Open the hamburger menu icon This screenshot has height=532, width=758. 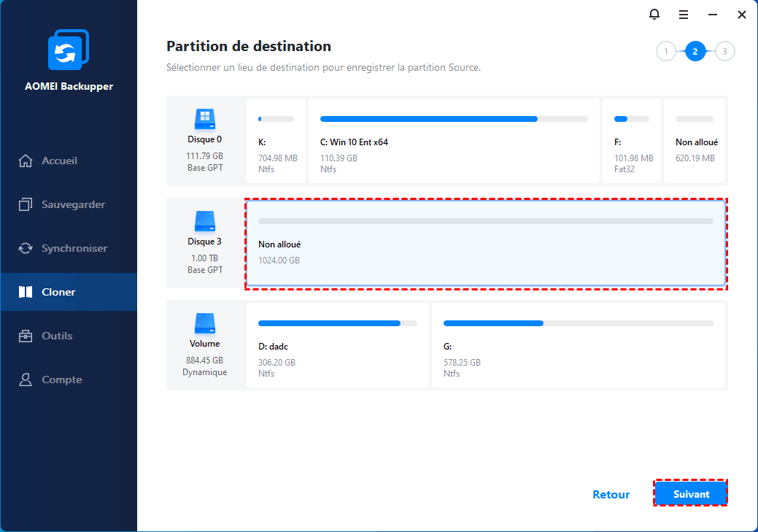[684, 15]
